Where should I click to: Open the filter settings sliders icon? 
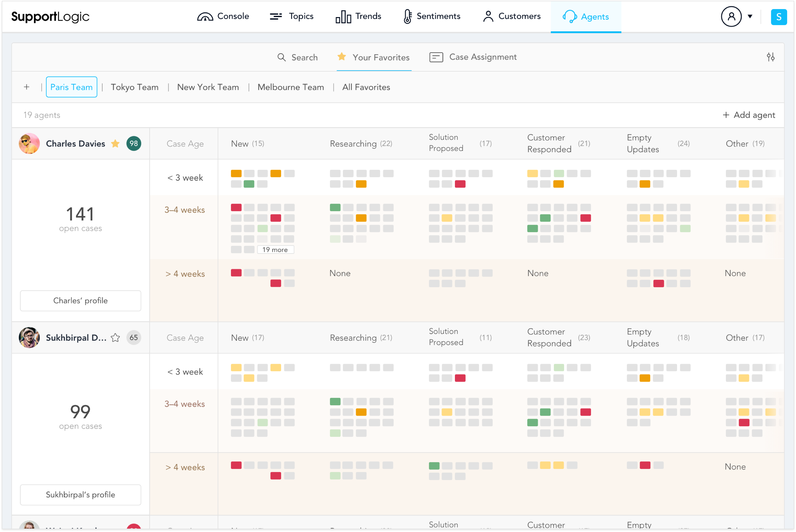pos(771,57)
